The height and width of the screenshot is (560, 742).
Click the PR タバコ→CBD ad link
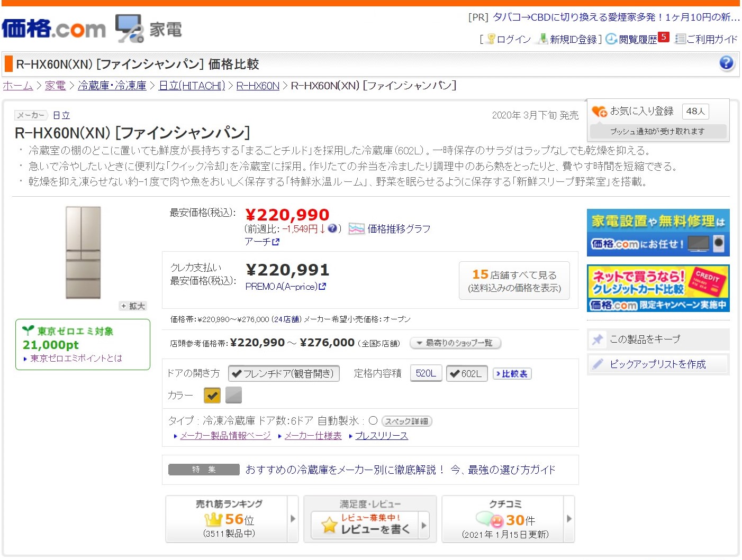tap(616, 17)
